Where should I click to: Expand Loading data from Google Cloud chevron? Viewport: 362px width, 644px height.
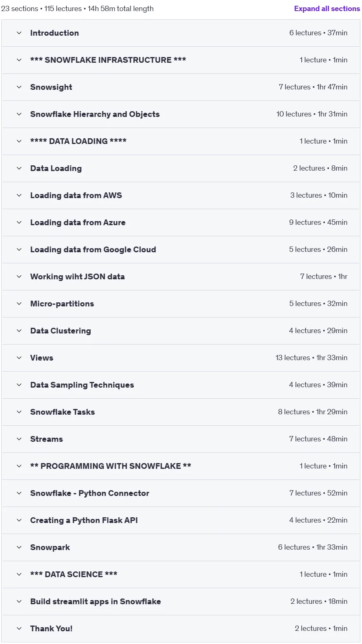(19, 249)
